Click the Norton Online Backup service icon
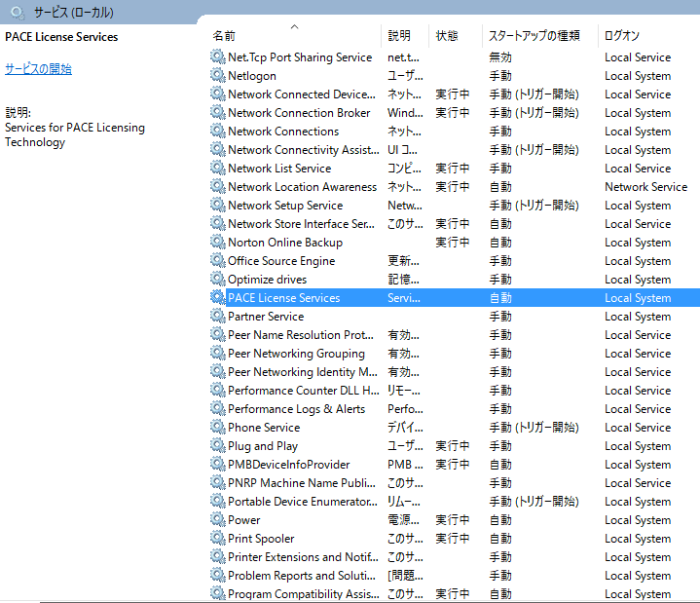This screenshot has width=700, height=603. pyautogui.click(x=217, y=243)
